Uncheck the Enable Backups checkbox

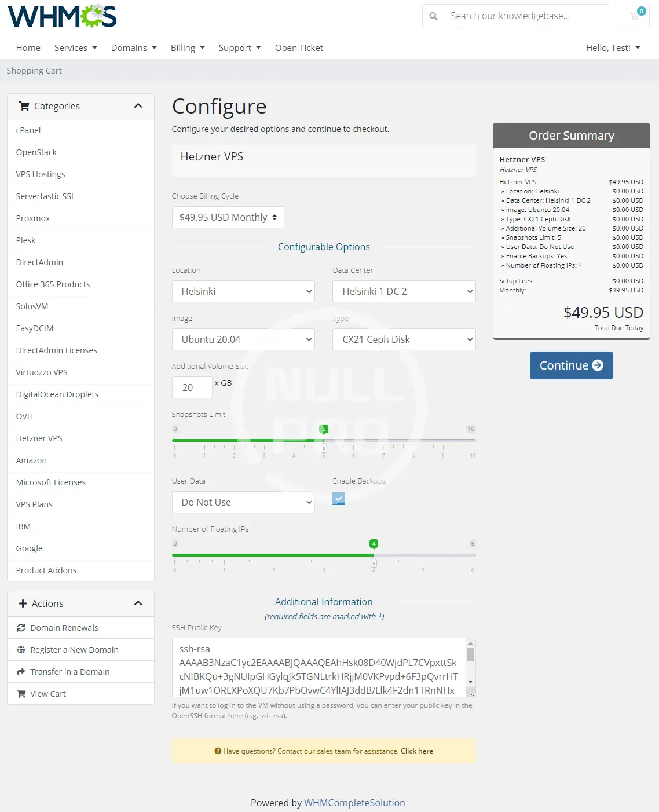[339, 499]
